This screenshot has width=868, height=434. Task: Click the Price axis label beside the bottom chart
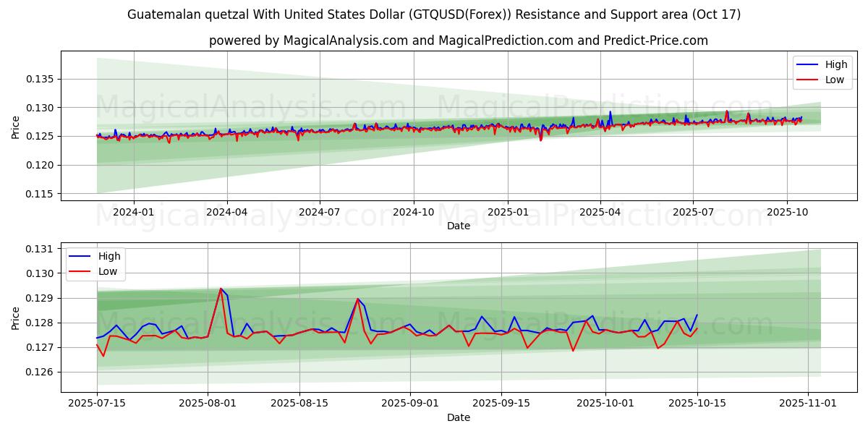(16, 318)
